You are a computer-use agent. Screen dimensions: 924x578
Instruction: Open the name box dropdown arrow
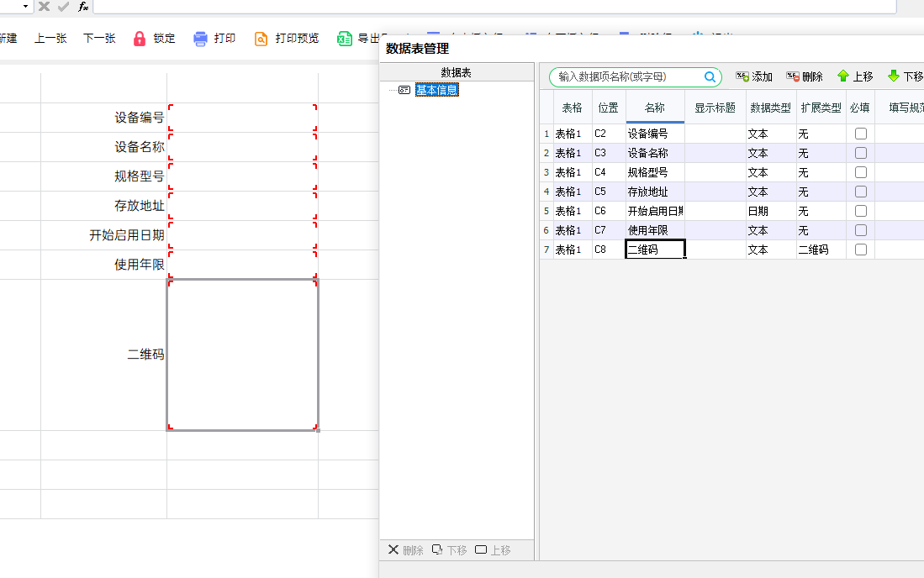pos(25,6)
